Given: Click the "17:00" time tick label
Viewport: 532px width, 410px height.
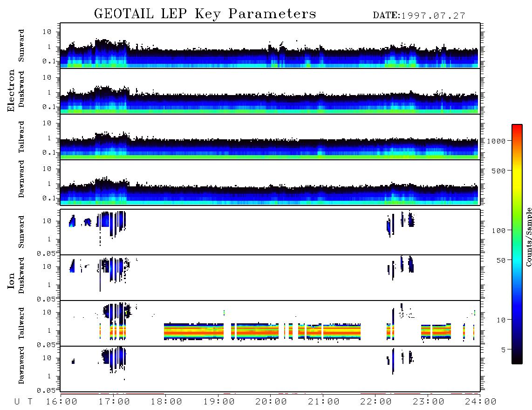Looking at the screenshot, I should (114, 402).
